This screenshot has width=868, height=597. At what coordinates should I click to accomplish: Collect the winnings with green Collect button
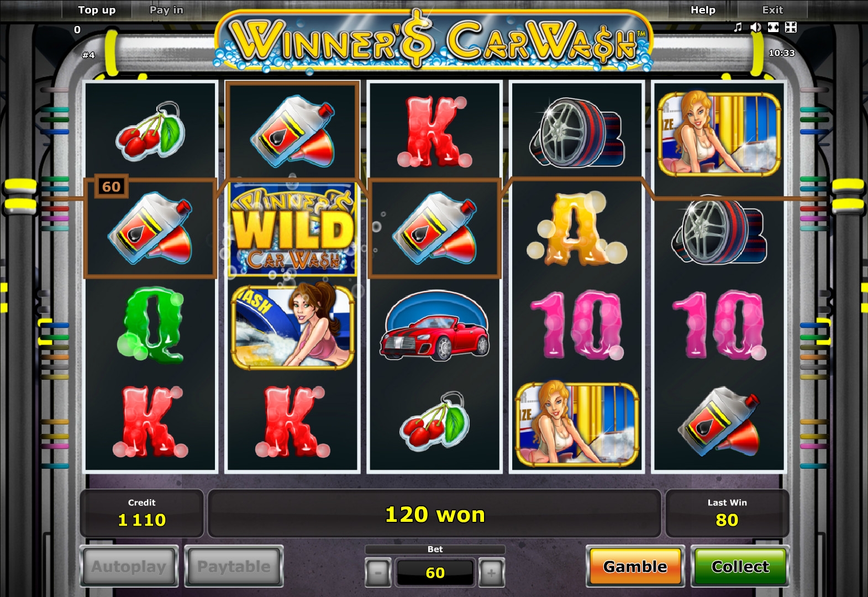pos(740,567)
